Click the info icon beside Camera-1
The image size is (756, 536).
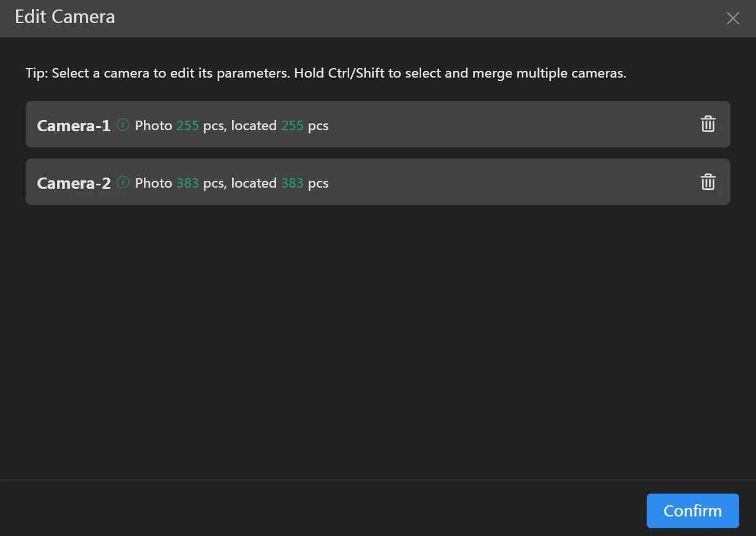(123, 125)
